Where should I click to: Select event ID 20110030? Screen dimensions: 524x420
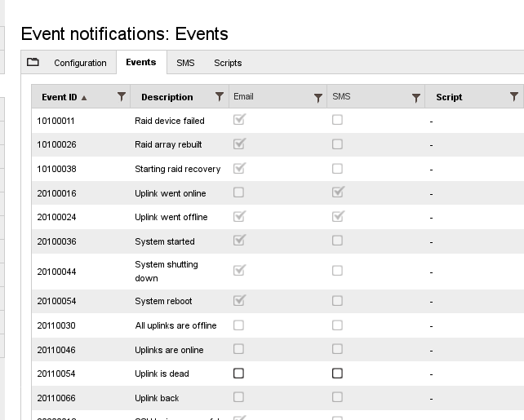(56, 325)
